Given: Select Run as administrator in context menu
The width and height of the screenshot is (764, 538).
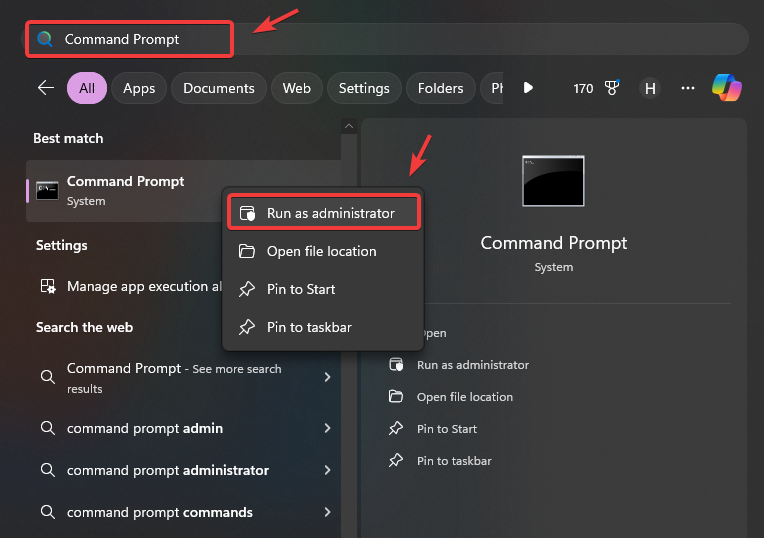Looking at the screenshot, I should click(330, 213).
